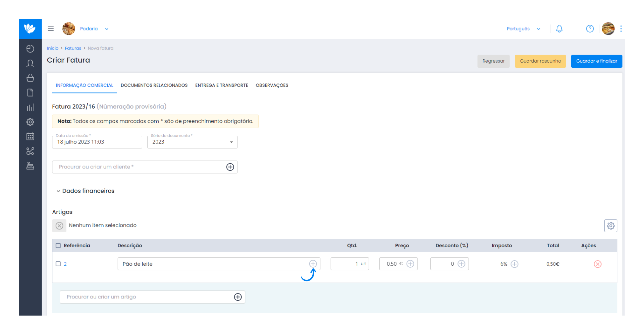Switch to Entrega e Transporte tab

[x=222, y=85]
